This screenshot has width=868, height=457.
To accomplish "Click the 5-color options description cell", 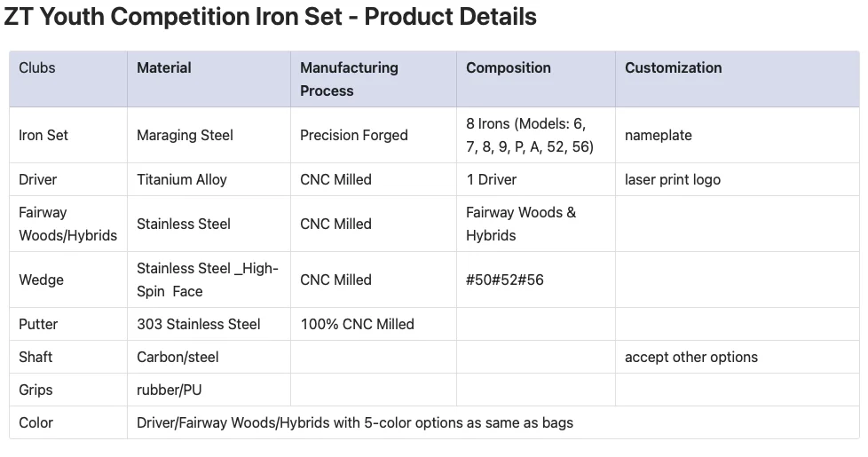I will point(355,422).
